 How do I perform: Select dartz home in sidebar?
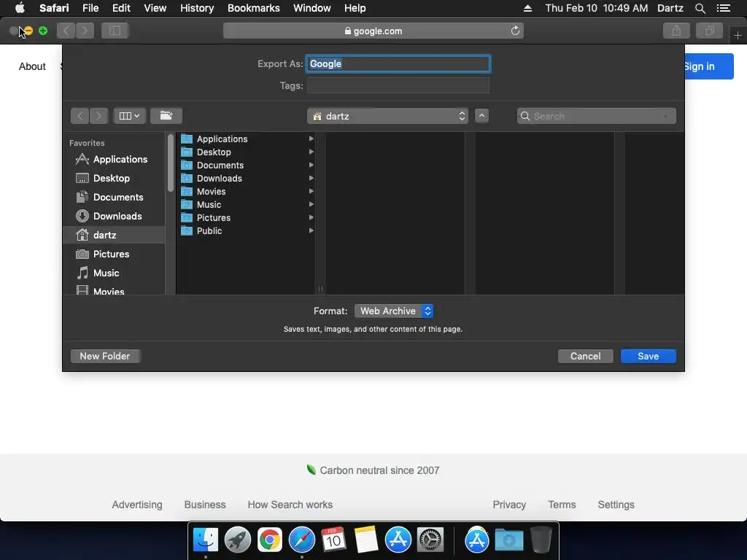click(x=115, y=235)
